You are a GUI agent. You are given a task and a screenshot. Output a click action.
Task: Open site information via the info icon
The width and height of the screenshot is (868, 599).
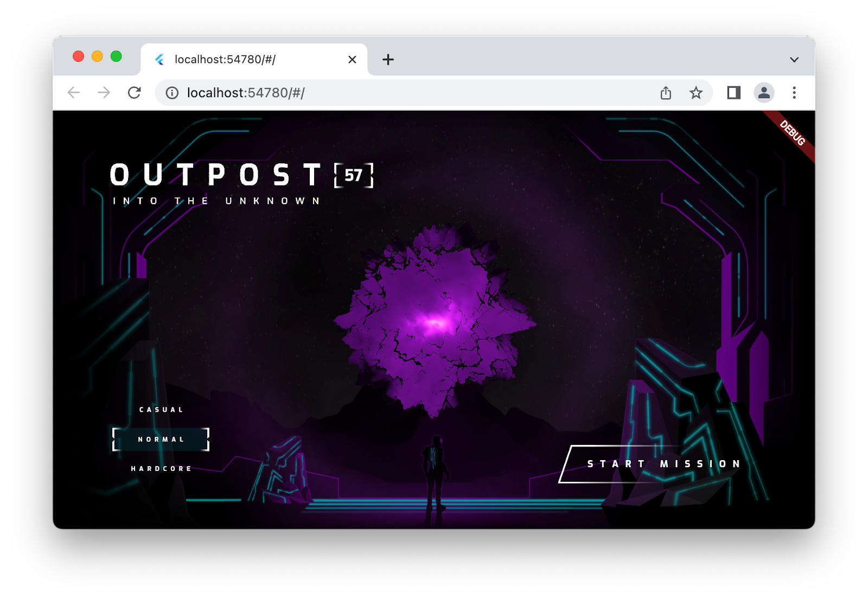coord(172,92)
